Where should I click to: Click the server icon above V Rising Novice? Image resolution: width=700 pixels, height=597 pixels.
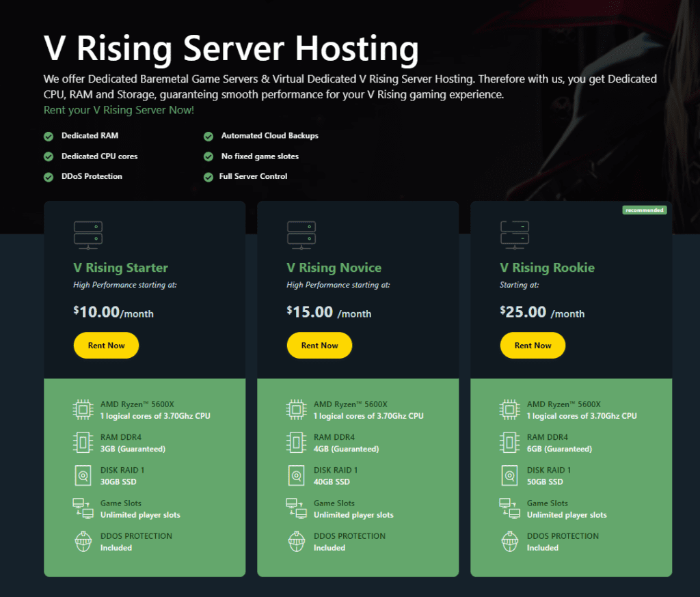coord(301,233)
